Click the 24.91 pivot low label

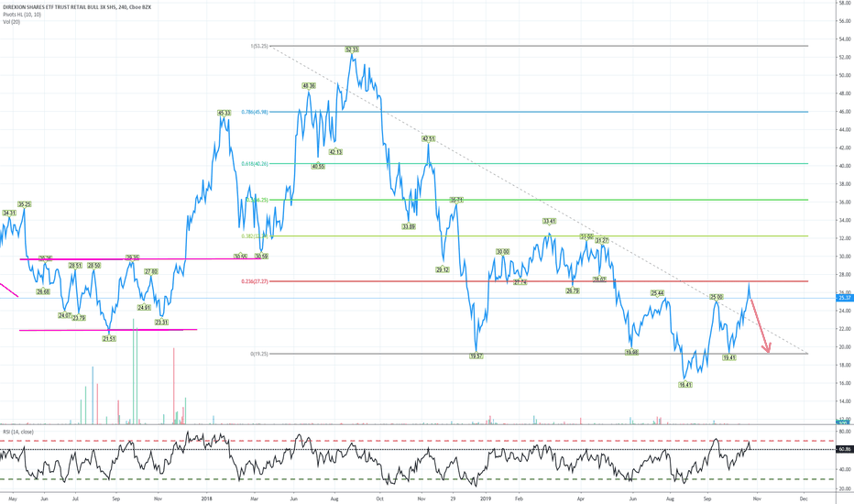[x=144, y=307]
